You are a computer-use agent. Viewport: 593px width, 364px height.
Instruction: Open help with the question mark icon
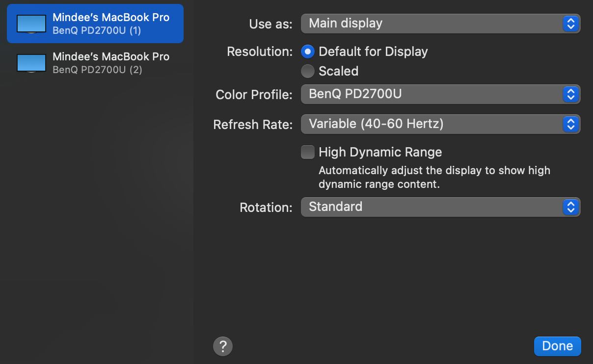coord(223,346)
